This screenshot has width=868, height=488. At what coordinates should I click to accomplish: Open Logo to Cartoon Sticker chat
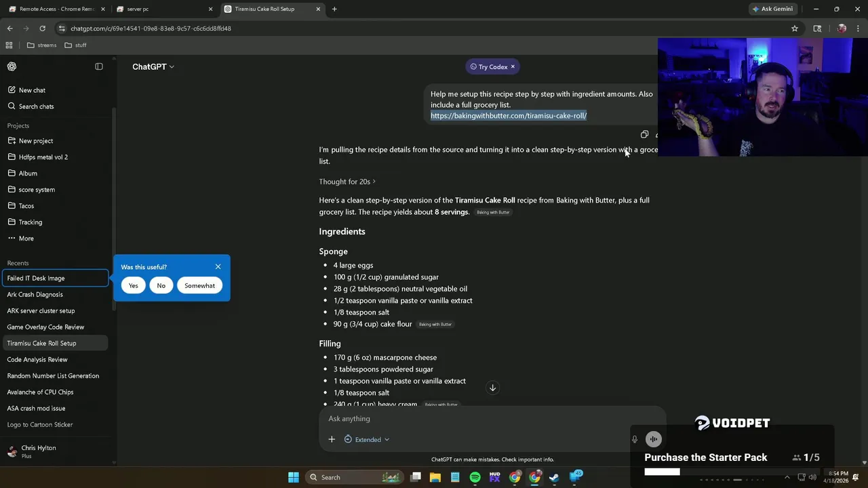(55, 424)
